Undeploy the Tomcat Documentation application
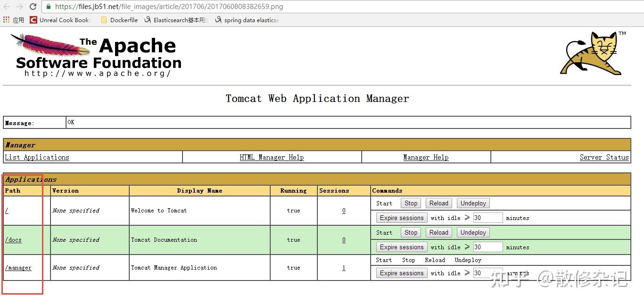 click(x=473, y=232)
